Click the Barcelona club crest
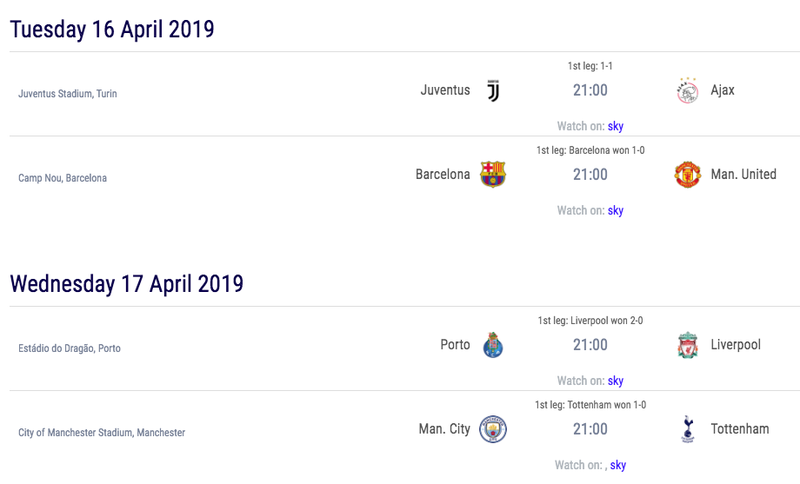This screenshot has width=800, height=484. 493,174
